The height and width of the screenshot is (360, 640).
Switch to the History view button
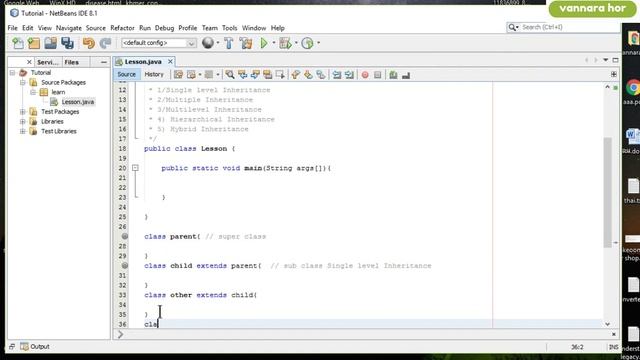click(154, 74)
